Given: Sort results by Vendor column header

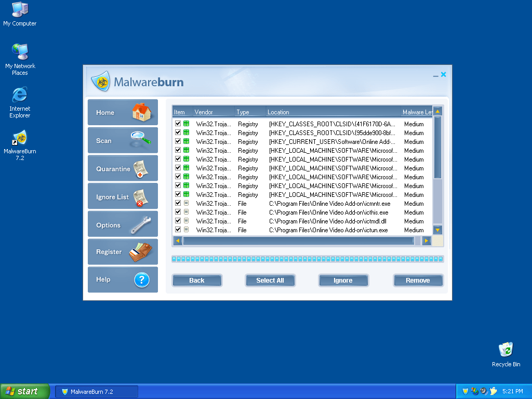Looking at the screenshot, I should [213, 112].
